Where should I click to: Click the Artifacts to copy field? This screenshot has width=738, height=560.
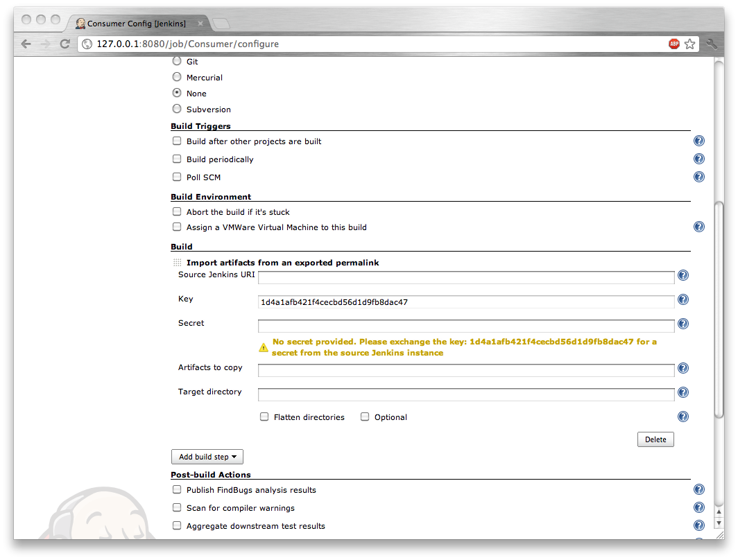point(466,371)
